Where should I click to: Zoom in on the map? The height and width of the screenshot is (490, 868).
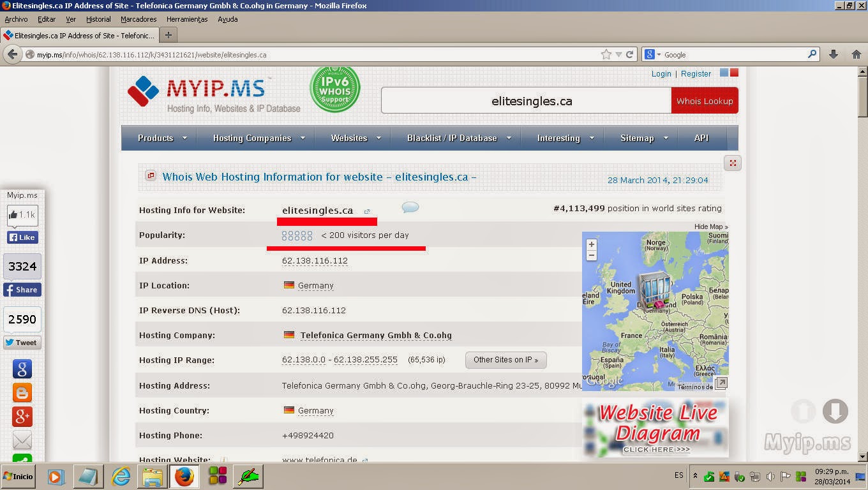pos(592,244)
